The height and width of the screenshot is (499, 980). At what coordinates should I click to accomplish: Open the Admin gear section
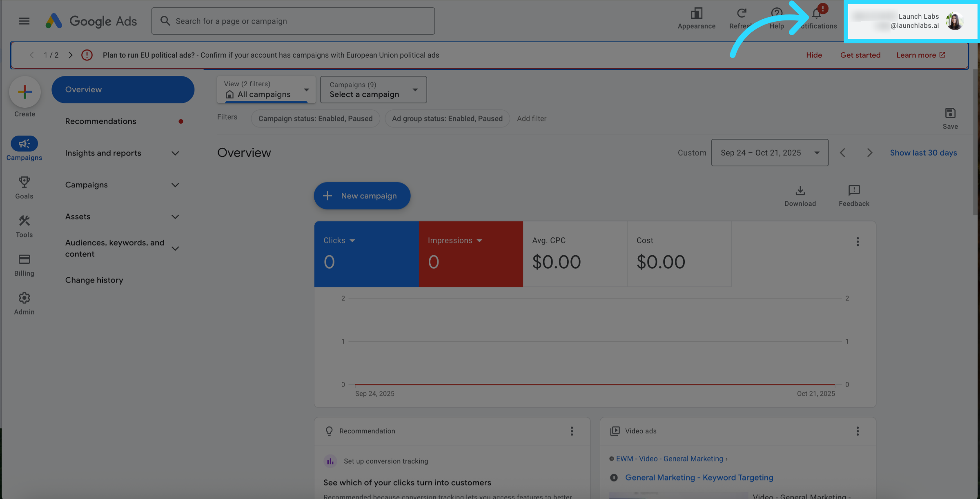point(24,303)
